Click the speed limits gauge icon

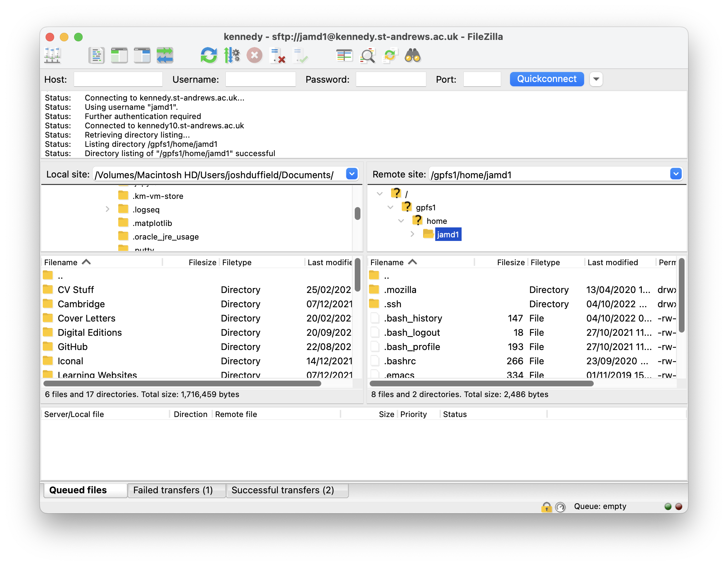point(561,506)
